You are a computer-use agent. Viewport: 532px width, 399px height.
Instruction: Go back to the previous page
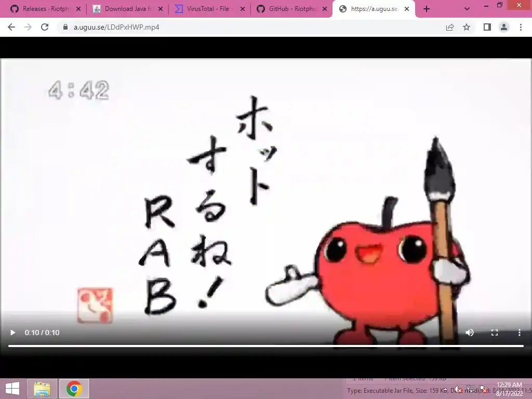click(x=11, y=27)
